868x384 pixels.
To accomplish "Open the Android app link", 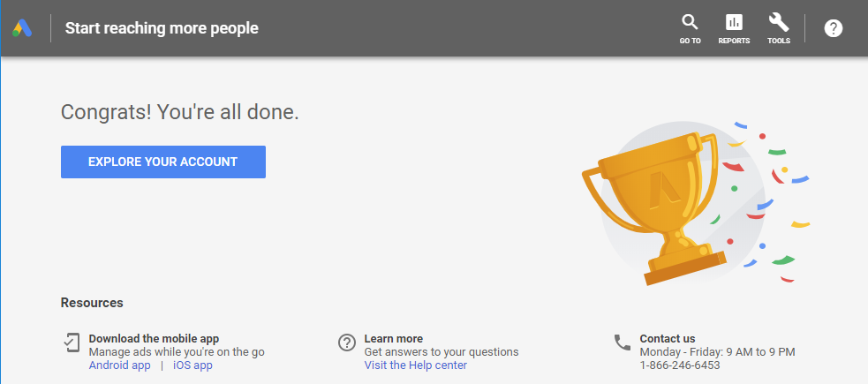I will pyautogui.click(x=119, y=365).
